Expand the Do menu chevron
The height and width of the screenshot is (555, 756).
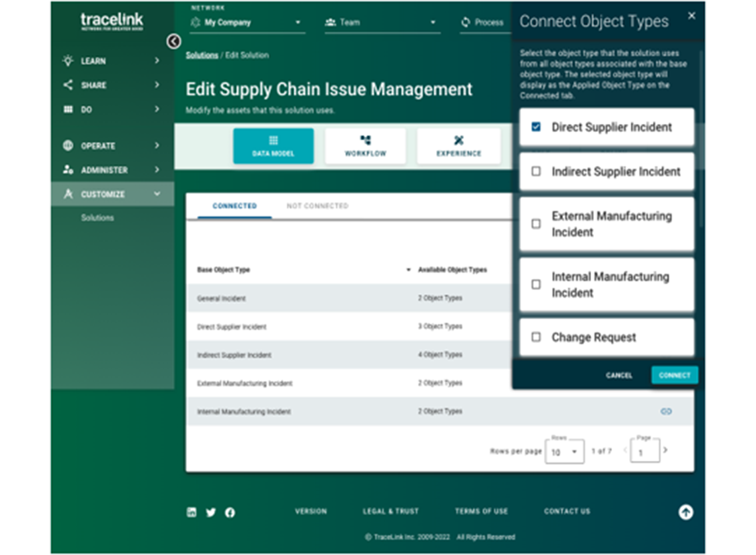point(157,109)
